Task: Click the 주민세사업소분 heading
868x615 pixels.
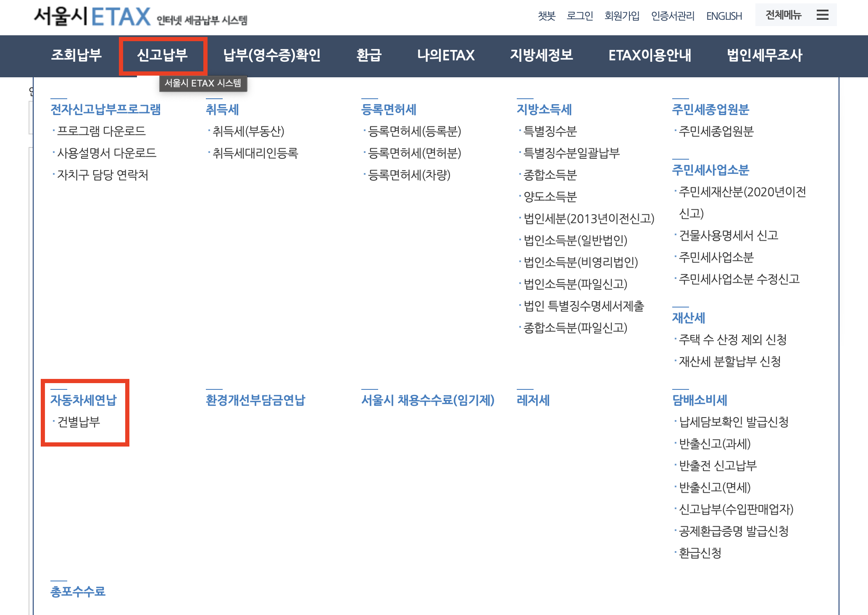Action: [x=710, y=170]
